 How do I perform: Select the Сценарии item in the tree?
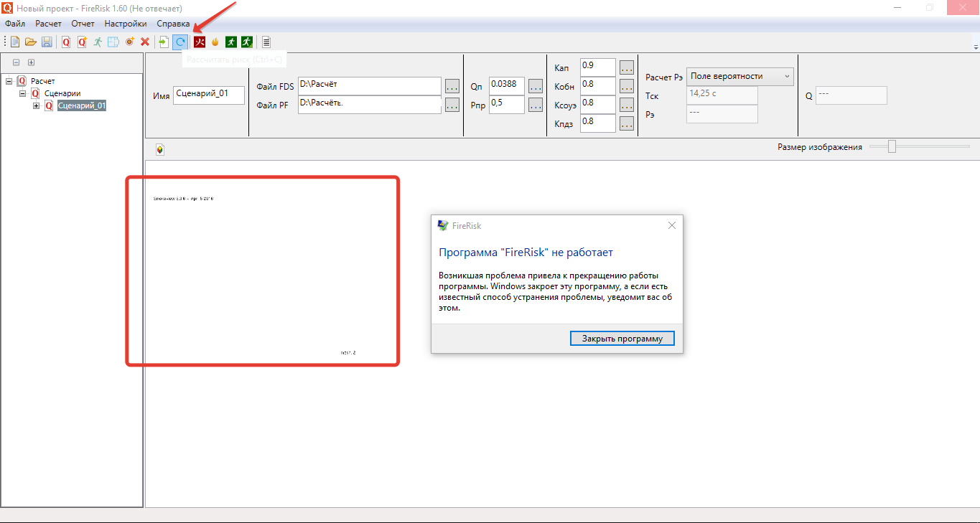pyautogui.click(x=62, y=93)
